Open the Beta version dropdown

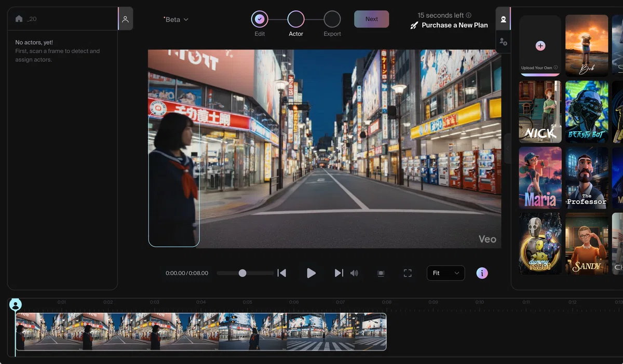(x=177, y=19)
